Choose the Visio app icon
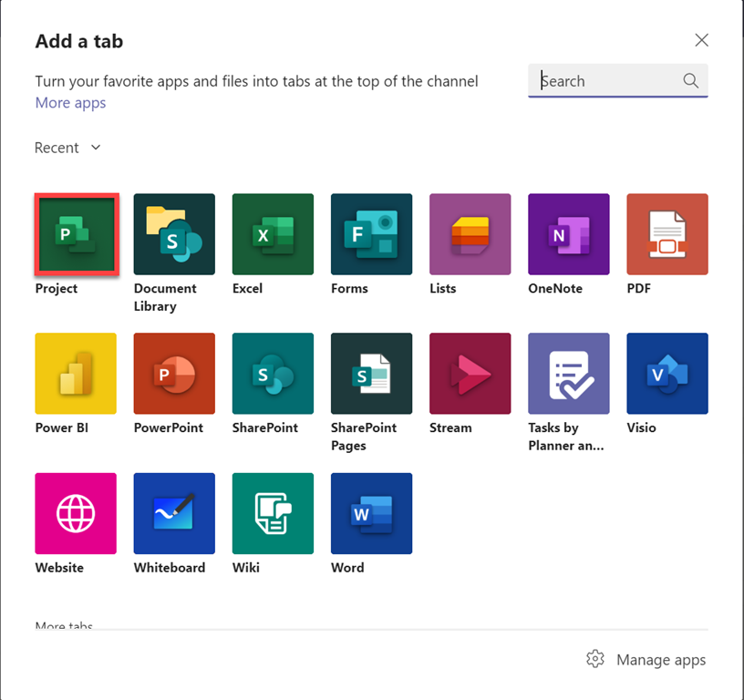Viewport: 744px width, 700px height. coord(666,374)
